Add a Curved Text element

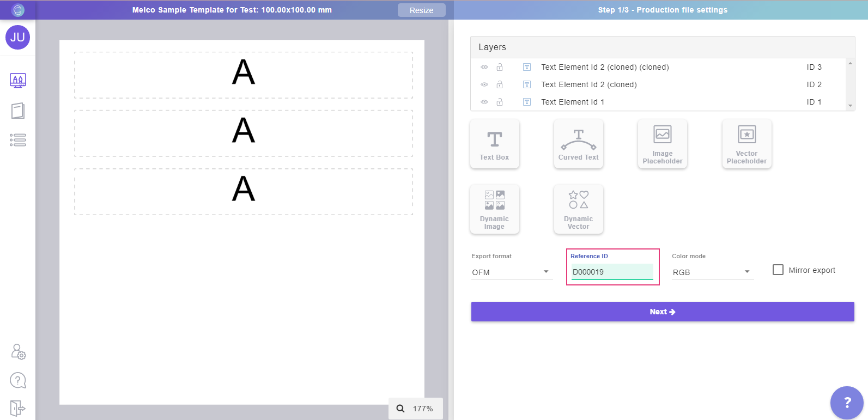pos(578,144)
